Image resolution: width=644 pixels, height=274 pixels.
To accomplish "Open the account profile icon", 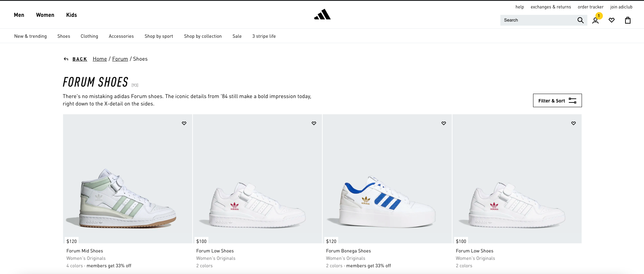I will tap(595, 21).
